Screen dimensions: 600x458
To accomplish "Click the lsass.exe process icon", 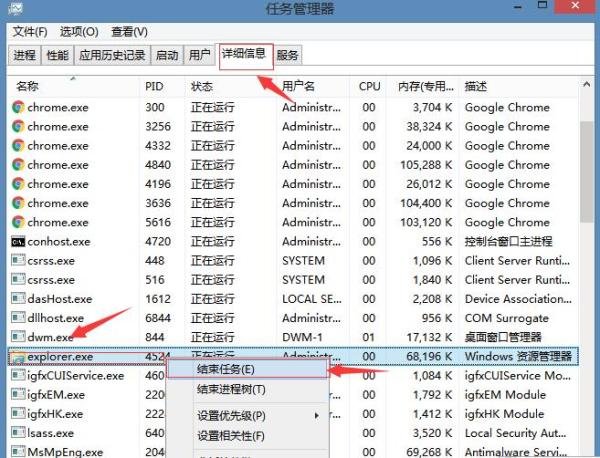I will click(x=18, y=433).
